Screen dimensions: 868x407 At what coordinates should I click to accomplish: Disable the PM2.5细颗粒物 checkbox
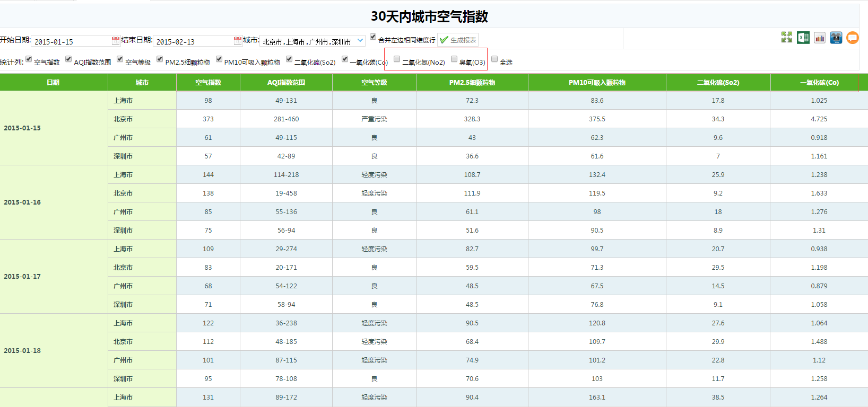click(x=160, y=59)
